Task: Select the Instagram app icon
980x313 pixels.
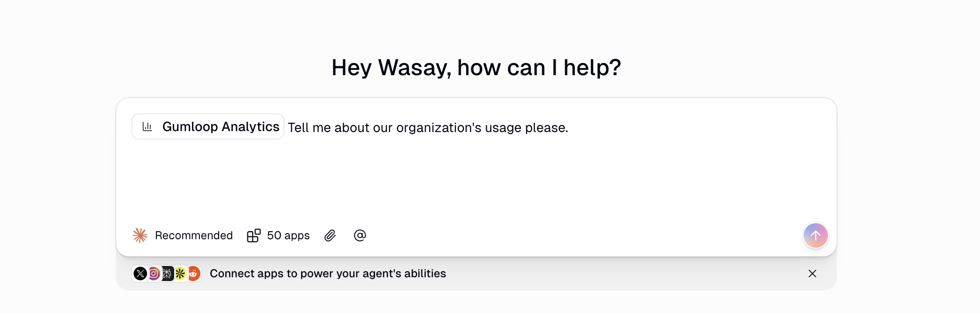Action: 154,274
